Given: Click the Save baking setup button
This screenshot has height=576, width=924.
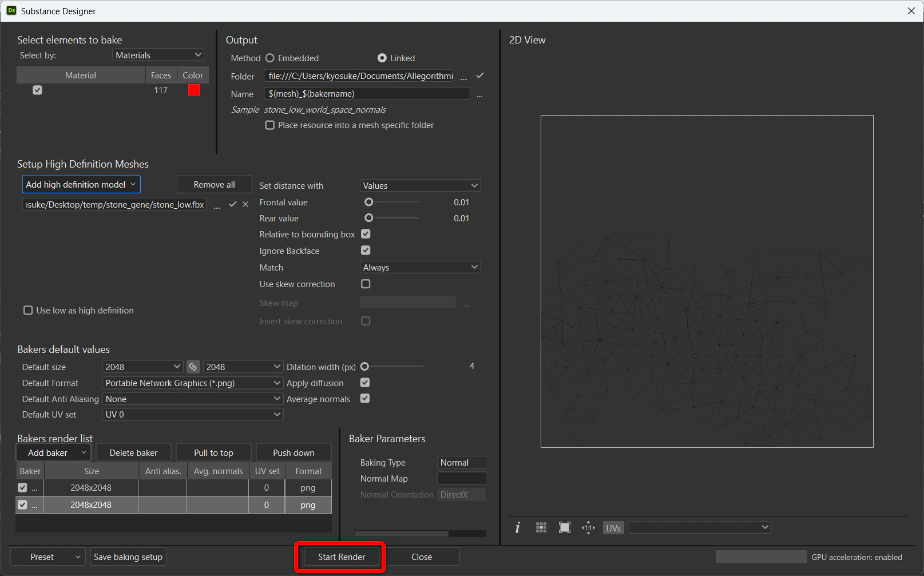Looking at the screenshot, I should point(128,557).
